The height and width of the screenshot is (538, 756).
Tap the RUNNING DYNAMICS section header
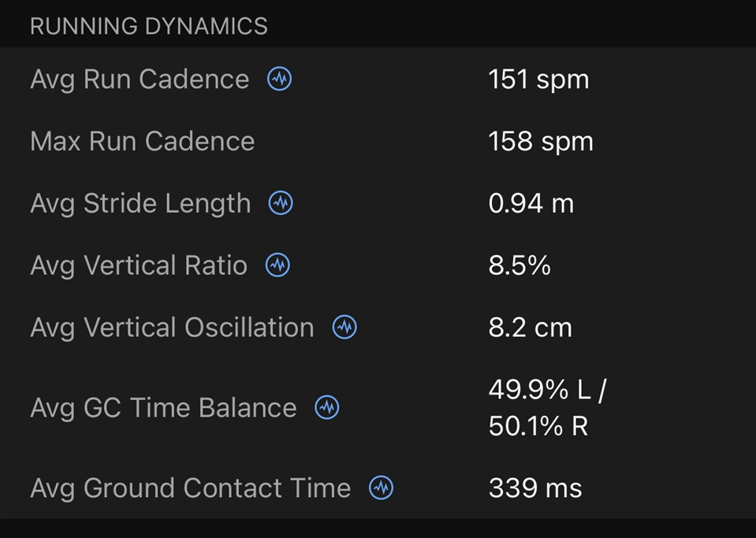click(148, 26)
